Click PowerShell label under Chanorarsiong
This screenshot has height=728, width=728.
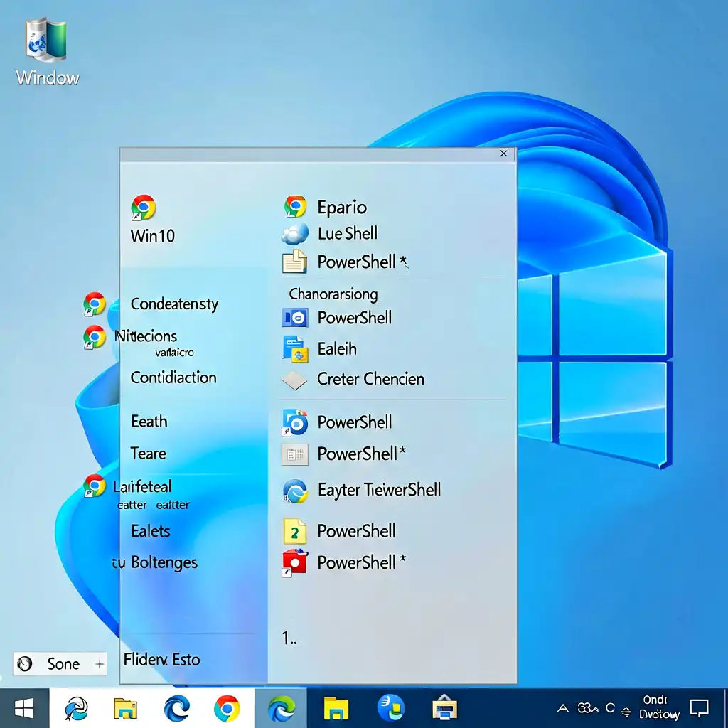click(354, 318)
